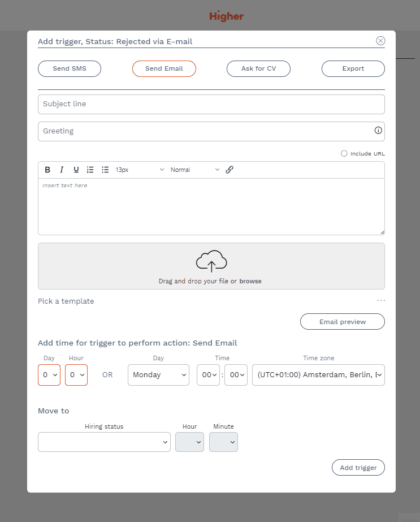Click the info icon in Greeting field
This screenshot has height=522, width=420.
(378, 131)
